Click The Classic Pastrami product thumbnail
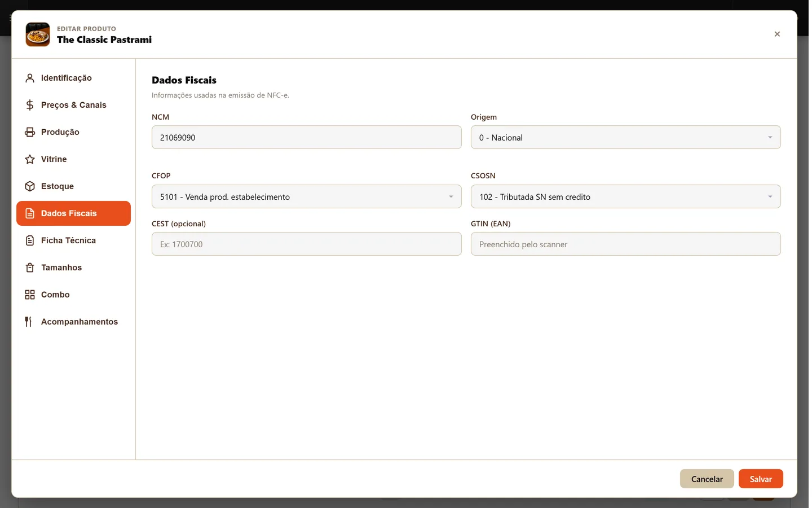 click(x=38, y=34)
